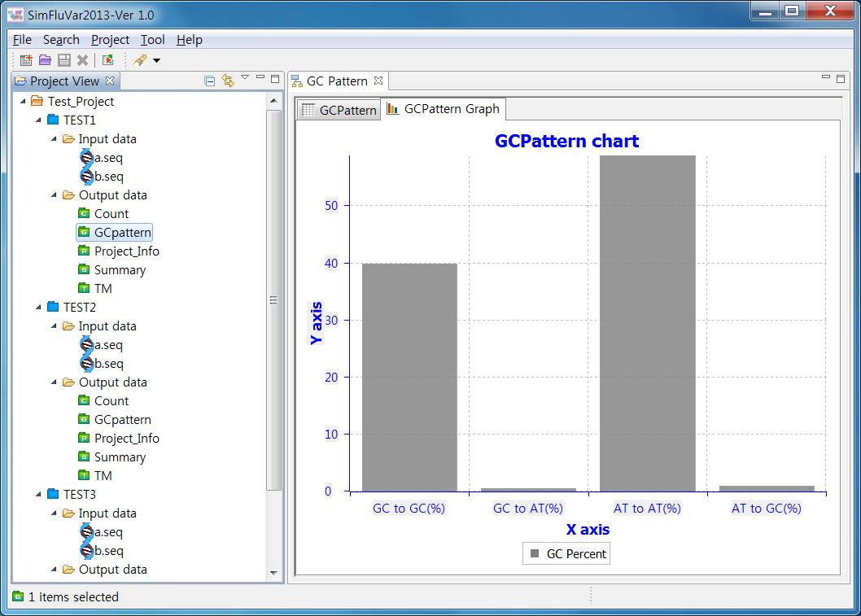Collapse the TEST1 tree node
The image size is (861, 616).
(x=38, y=120)
